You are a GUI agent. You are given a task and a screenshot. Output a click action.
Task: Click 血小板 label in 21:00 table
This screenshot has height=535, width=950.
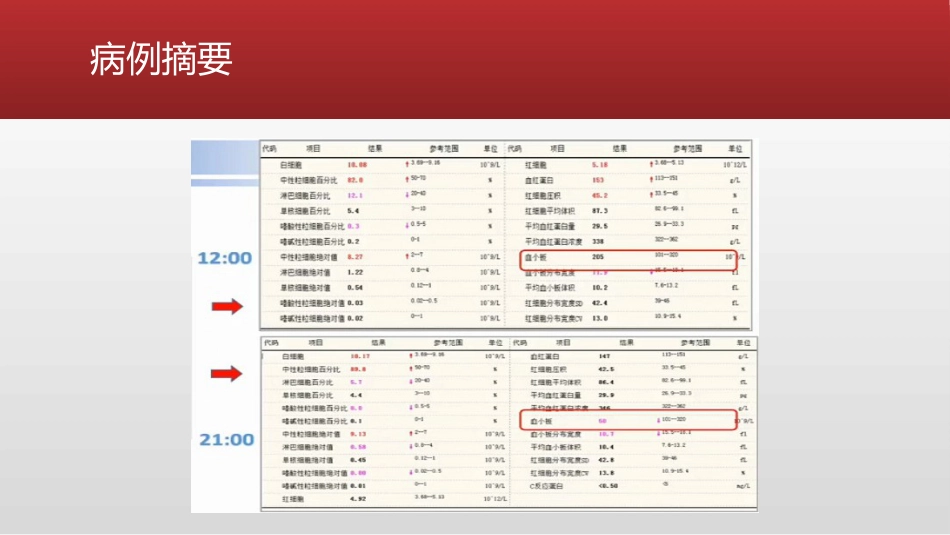[541, 421]
